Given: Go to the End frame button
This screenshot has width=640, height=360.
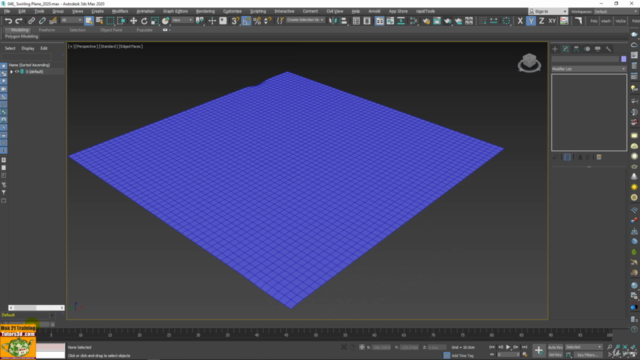Looking at the screenshot, I should 524,347.
